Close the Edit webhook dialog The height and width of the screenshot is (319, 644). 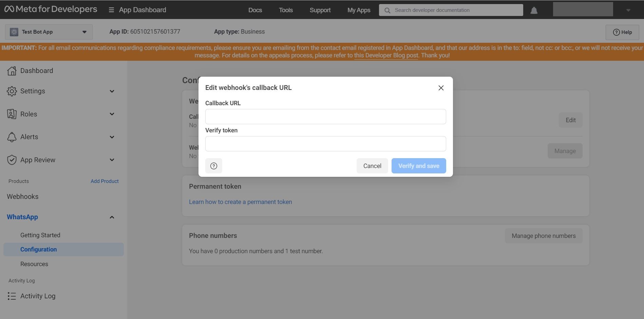[441, 88]
